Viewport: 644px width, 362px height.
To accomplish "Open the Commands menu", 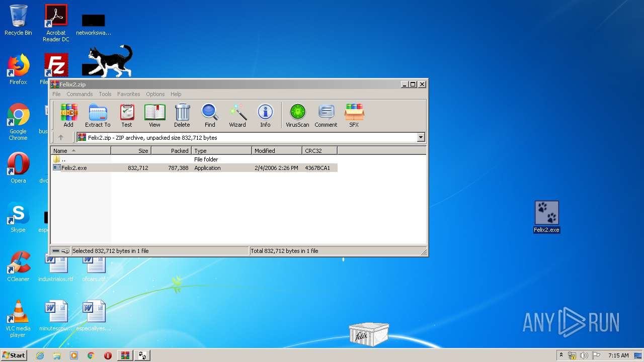I will tap(79, 94).
